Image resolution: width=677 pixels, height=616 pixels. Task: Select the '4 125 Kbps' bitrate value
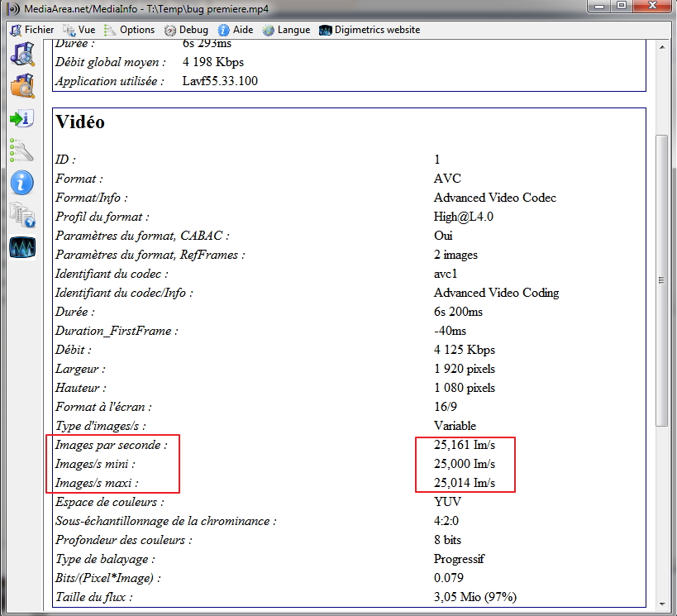pos(464,350)
